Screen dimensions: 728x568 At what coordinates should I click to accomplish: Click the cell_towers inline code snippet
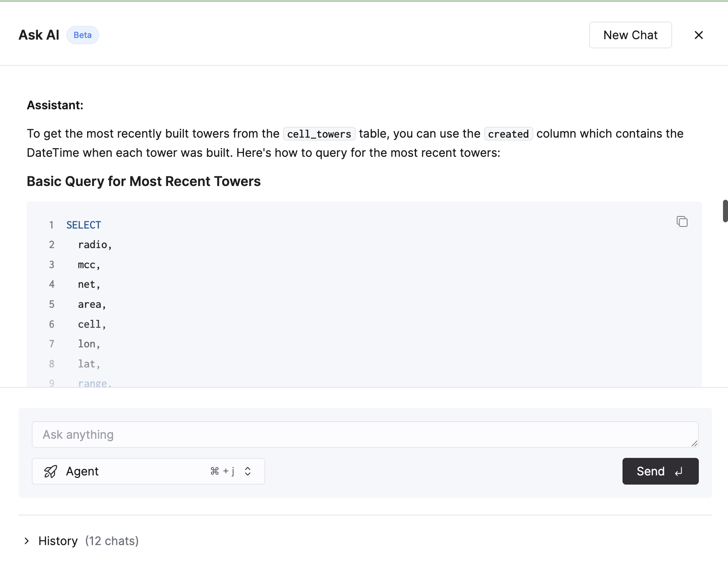pos(319,134)
